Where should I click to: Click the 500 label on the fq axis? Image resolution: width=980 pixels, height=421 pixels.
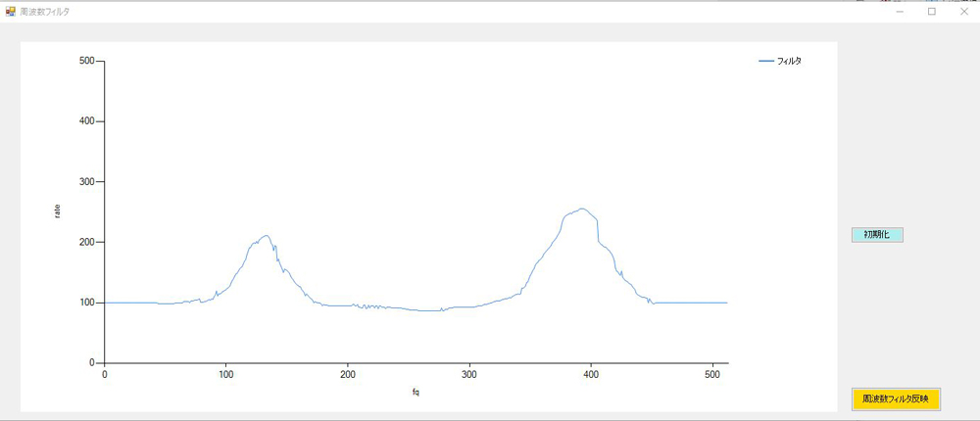tap(712, 374)
